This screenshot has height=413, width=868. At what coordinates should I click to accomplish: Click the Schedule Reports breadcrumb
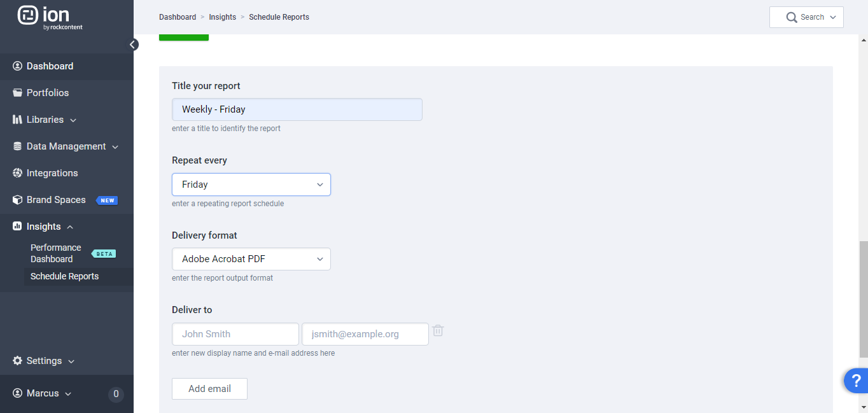pos(279,17)
